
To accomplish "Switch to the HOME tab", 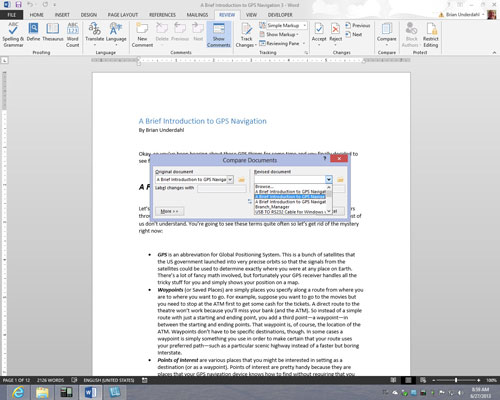I will [36, 15].
